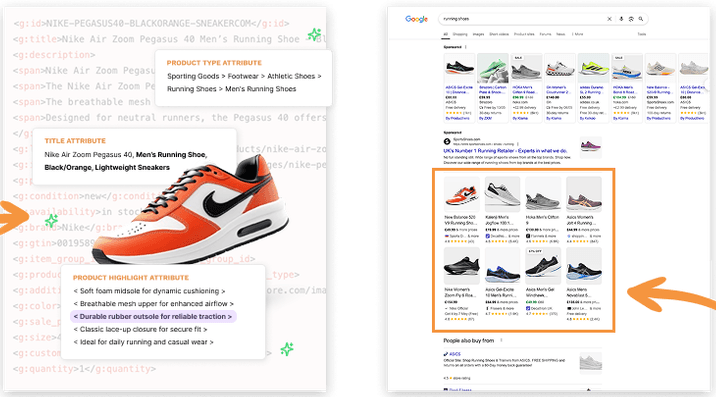This screenshot has height=397, width=716.
Task: Open the Asics Women's Jolt 4 product image
Action: coord(584,194)
